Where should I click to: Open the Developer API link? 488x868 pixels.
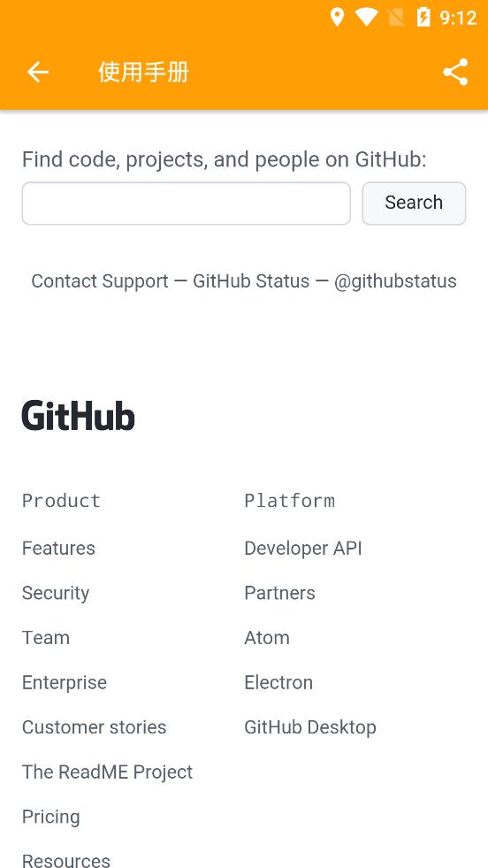(303, 548)
